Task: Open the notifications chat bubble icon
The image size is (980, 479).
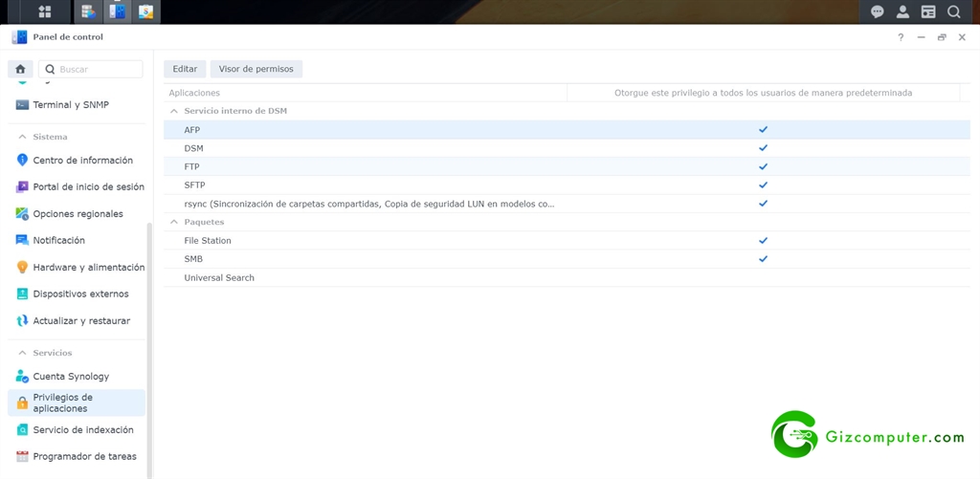Action: [878, 11]
